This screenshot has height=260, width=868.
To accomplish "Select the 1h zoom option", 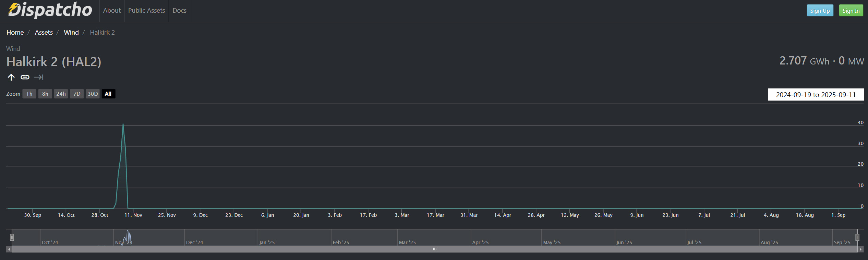I will pos(29,94).
